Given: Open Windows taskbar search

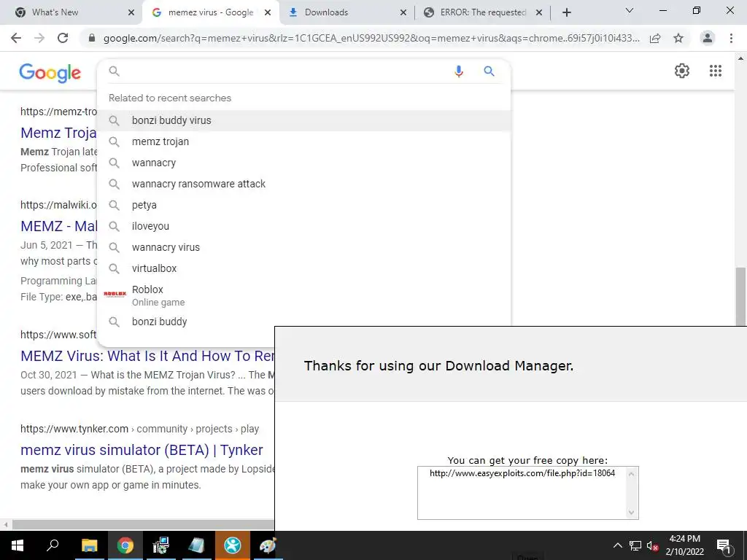Looking at the screenshot, I should click(x=53, y=545).
